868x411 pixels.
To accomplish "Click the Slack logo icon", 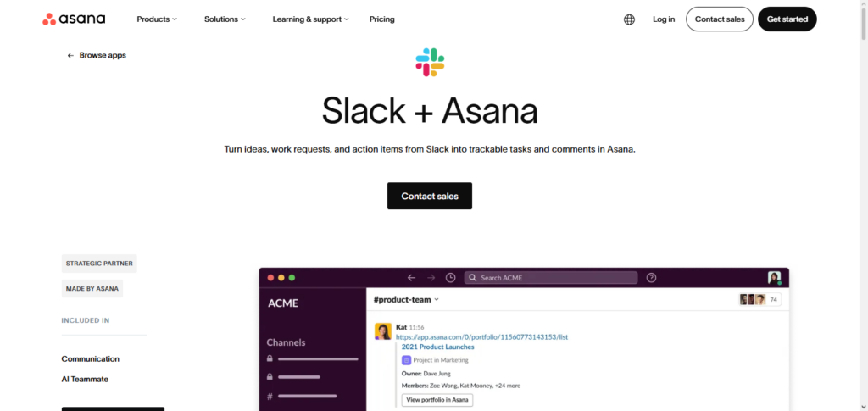I will click(430, 62).
